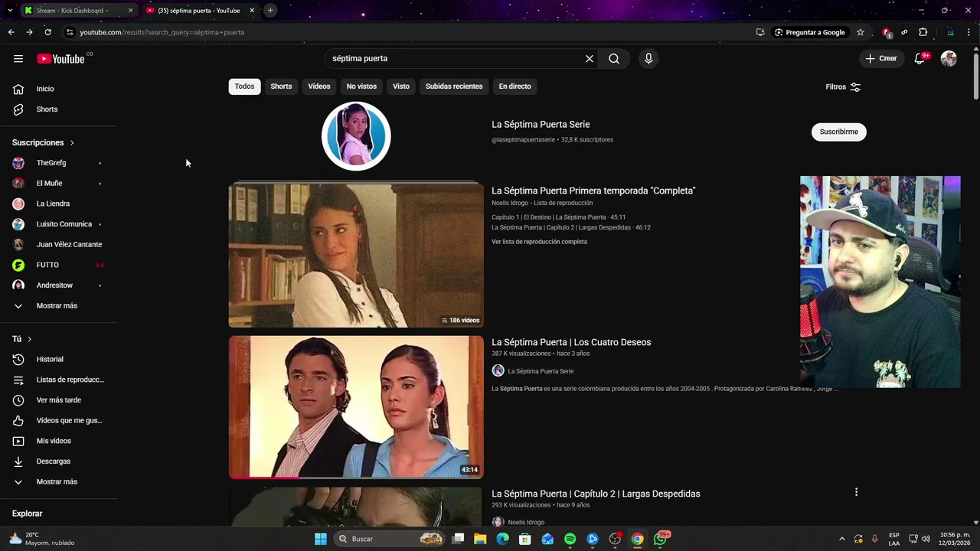Viewport: 980px width, 551px height.
Task: Open Spotify from the taskbar
Action: (x=570, y=539)
